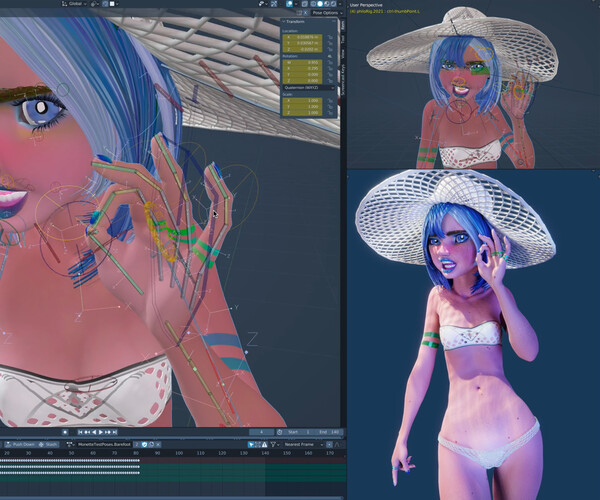The width and height of the screenshot is (600, 500).
Task: Edit Location X field
Action: (x=302, y=37)
